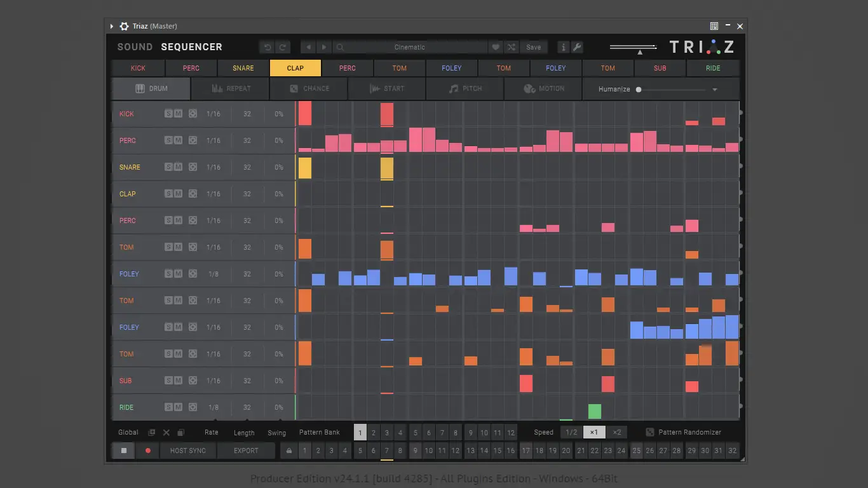This screenshot has width=868, height=488.
Task: Adjust the KICK row swing value 0%
Action: [x=279, y=114]
